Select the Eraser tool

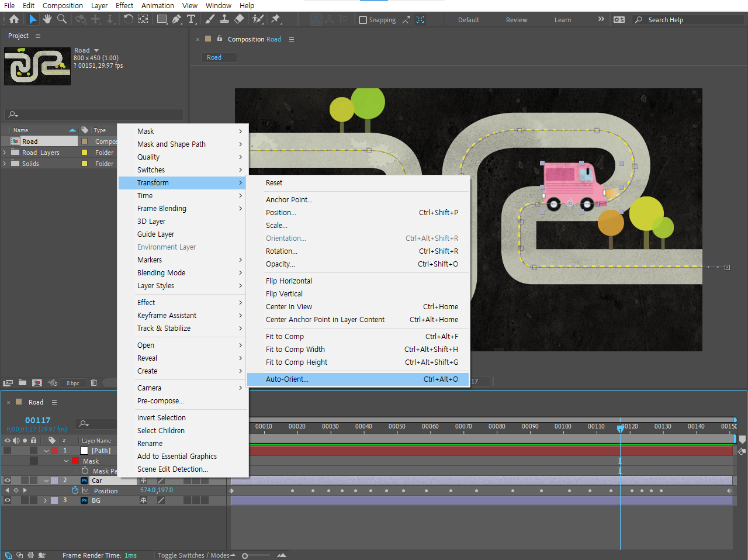[x=238, y=19]
